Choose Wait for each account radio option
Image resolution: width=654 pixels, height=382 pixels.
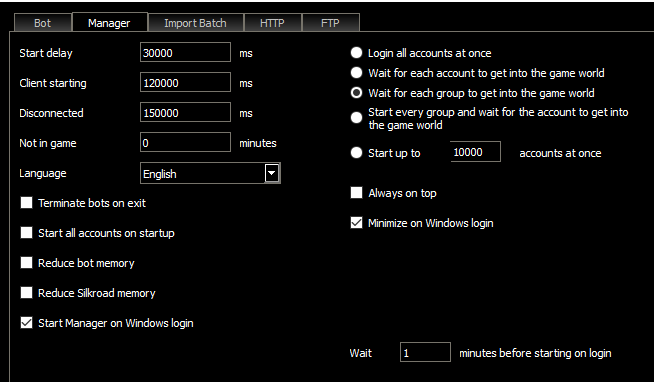[x=357, y=73]
